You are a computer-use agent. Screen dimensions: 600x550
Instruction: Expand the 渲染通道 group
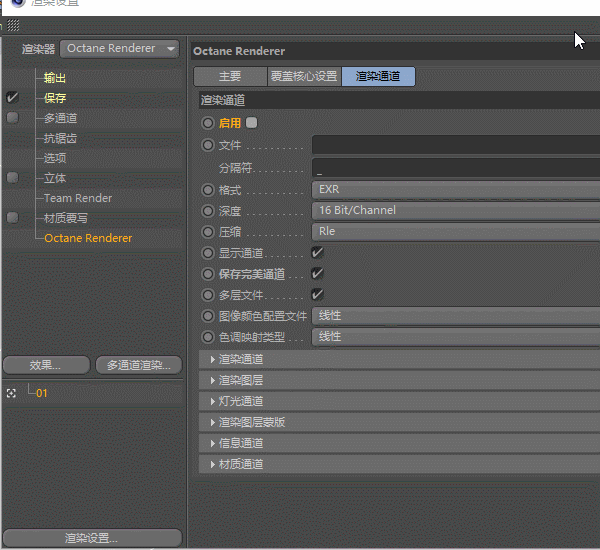pos(399,359)
